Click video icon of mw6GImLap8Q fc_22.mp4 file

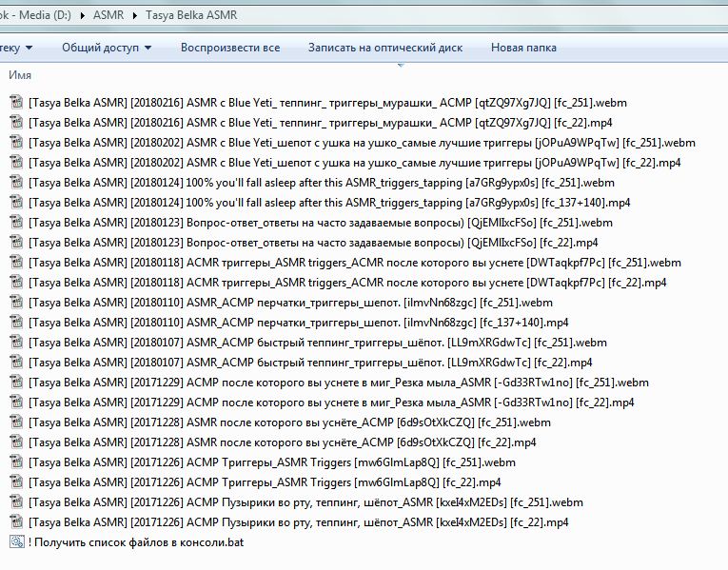[x=17, y=482]
